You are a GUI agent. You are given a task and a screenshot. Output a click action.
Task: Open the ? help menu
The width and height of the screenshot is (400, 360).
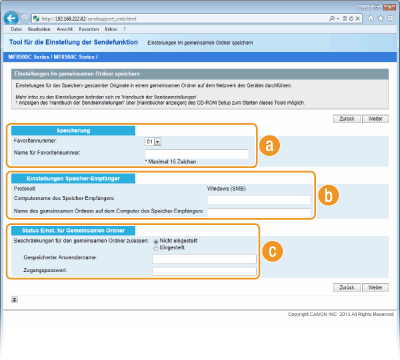pos(125,29)
